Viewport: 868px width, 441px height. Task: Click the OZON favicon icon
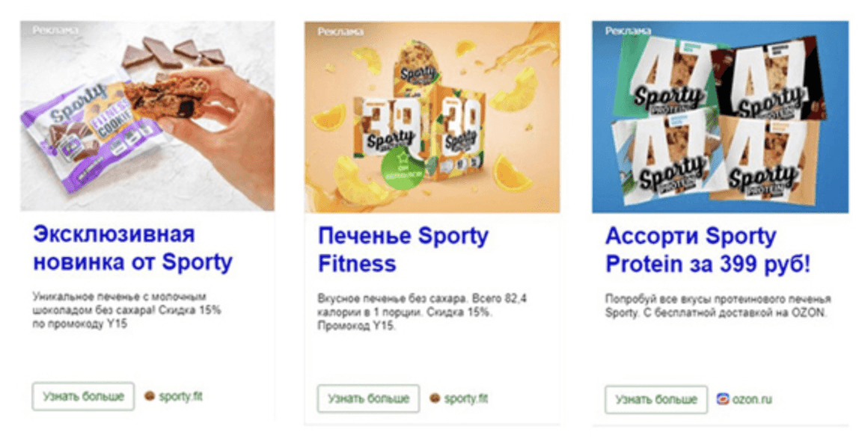click(722, 399)
